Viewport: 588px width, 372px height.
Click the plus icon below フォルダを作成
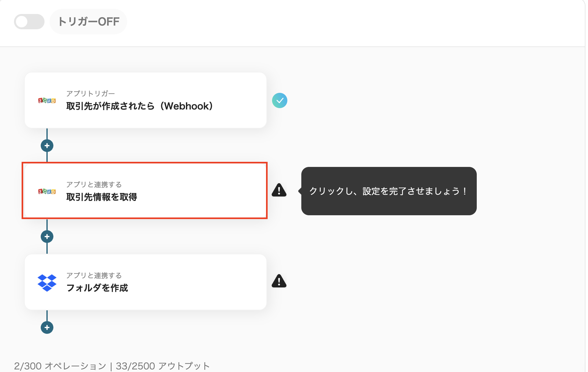coord(47,327)
